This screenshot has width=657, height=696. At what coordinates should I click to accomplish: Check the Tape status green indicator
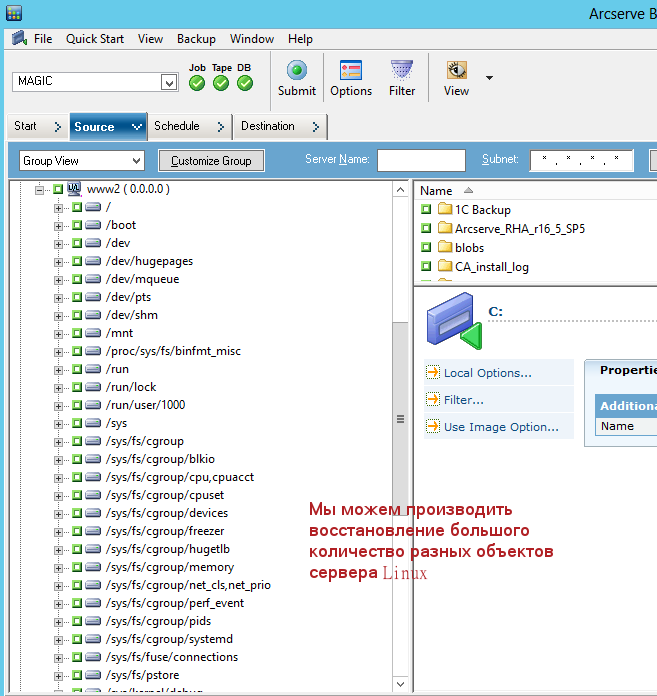tap(221, 83)
